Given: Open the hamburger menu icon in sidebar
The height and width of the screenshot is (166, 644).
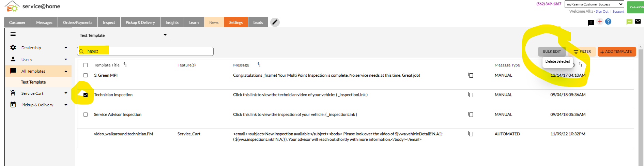Looking at the screenshot, I should (13, 34).
